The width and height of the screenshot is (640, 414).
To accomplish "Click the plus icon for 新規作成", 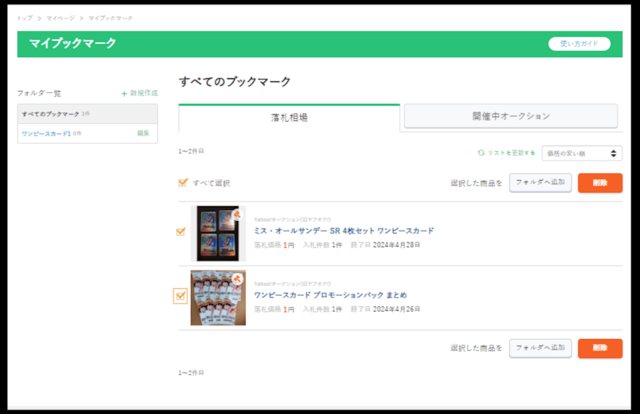I will (124, 93).
